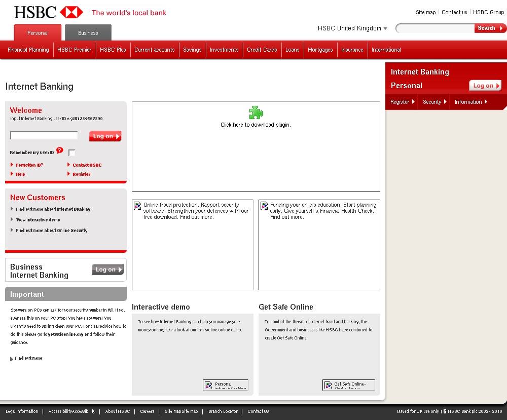Open Current accounts menu item
The width and height of the screenshot is (507, 420).
pos(155,50)
